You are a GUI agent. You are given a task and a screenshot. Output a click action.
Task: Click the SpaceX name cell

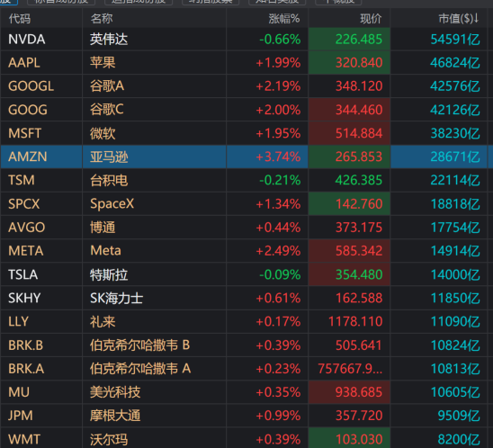(112, 203)
